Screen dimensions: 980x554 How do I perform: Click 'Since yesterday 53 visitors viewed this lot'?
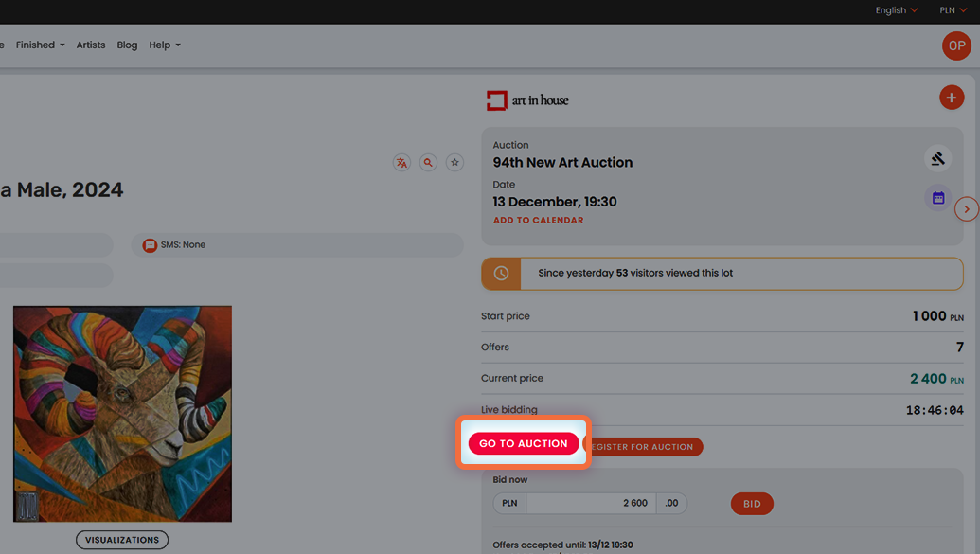635,274
